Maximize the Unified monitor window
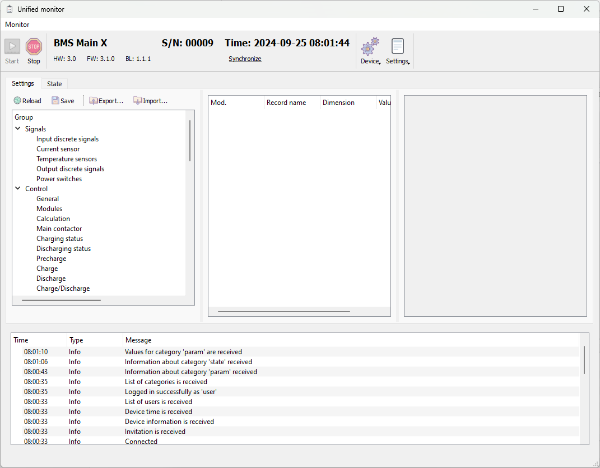 coord(561,9)
